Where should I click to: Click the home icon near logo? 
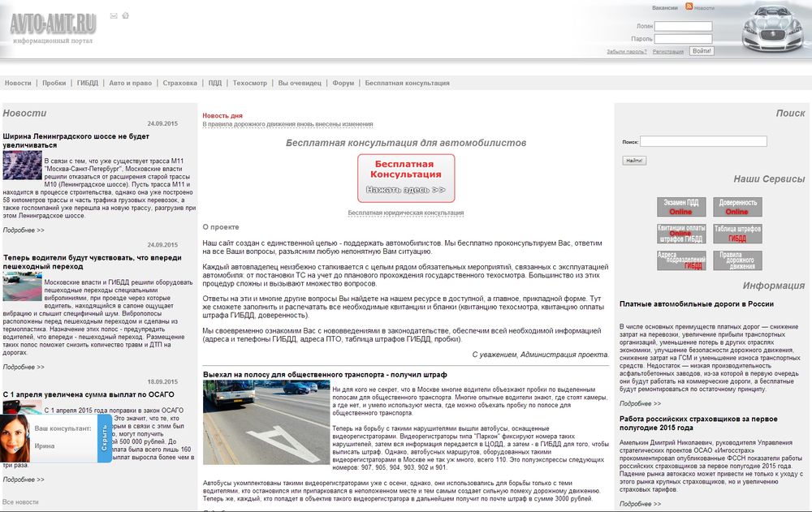[125, 15]
